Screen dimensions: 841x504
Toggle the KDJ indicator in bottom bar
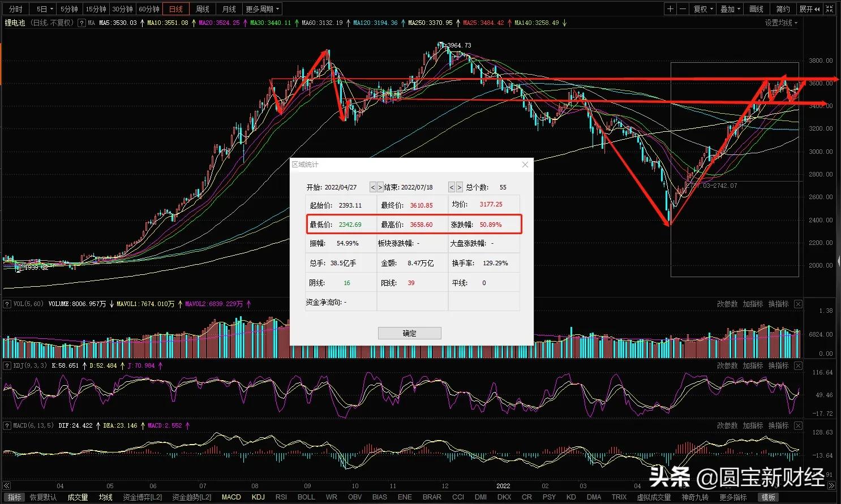pyautogui.click(x=258, y=497)
